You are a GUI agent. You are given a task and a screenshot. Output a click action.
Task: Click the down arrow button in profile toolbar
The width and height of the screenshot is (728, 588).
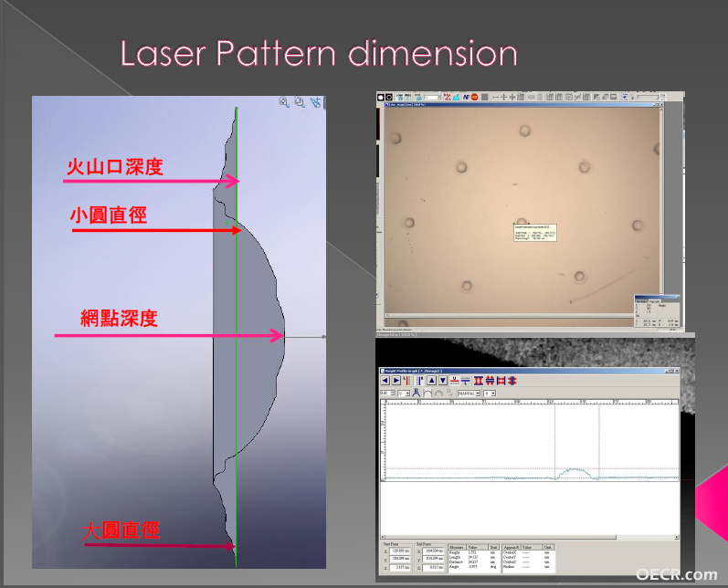click(x=443, y=381)
